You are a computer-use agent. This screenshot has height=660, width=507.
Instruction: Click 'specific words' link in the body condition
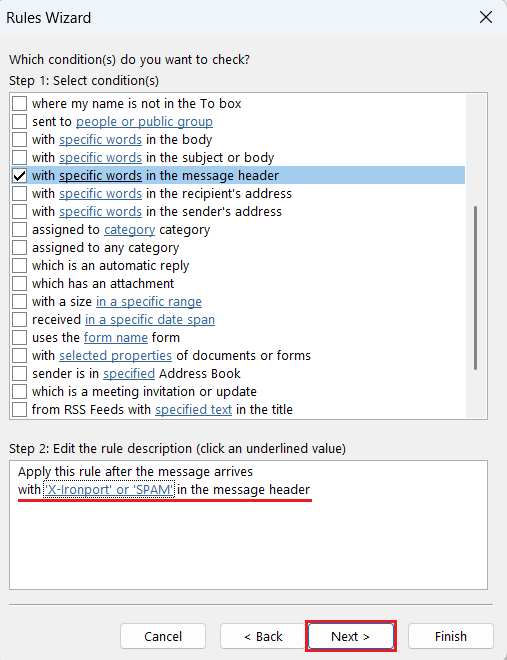101,140
